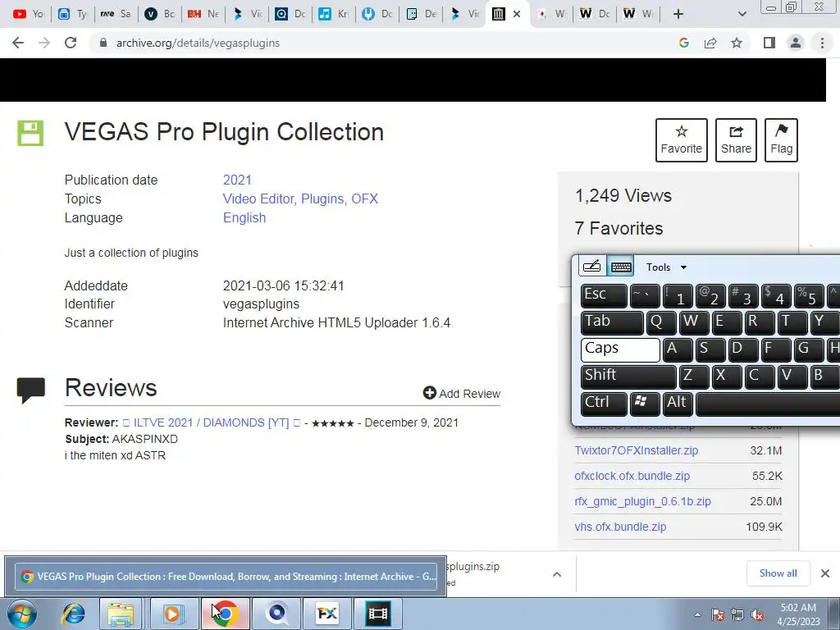
Task: Open the film strip app in taskbar
Action: pyautogui.click(x=377, y=614)
